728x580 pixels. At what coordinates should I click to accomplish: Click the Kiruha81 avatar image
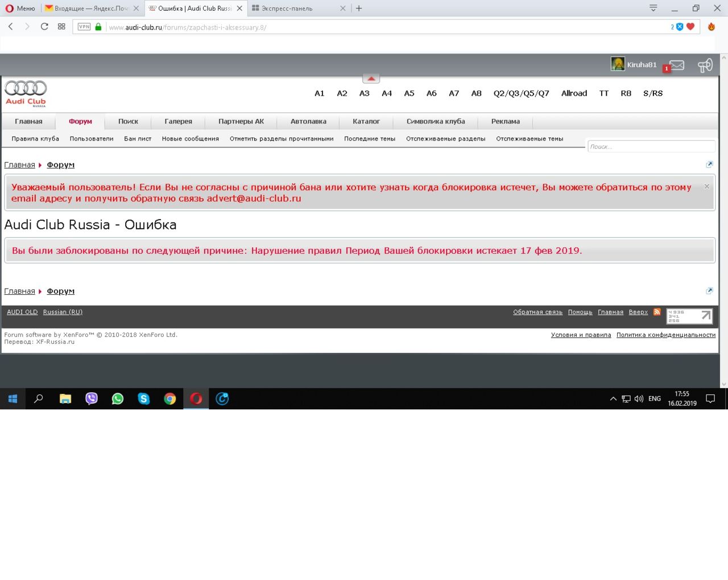coord(618,64)
